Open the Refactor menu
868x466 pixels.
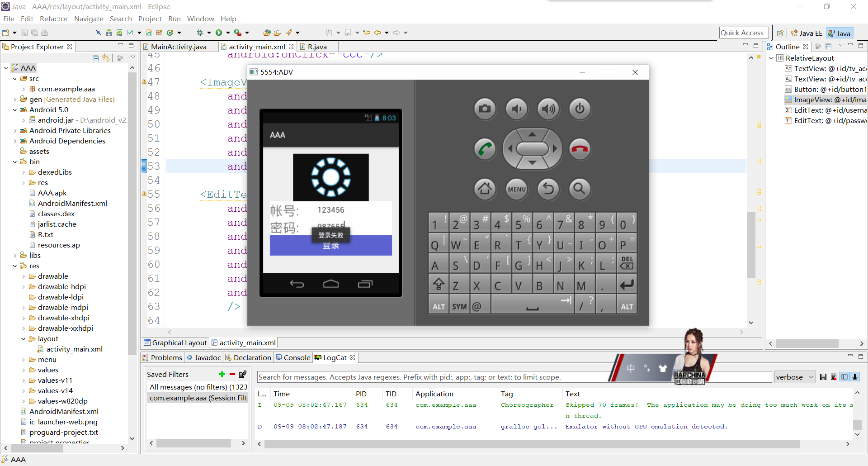(x=54, y=19)
